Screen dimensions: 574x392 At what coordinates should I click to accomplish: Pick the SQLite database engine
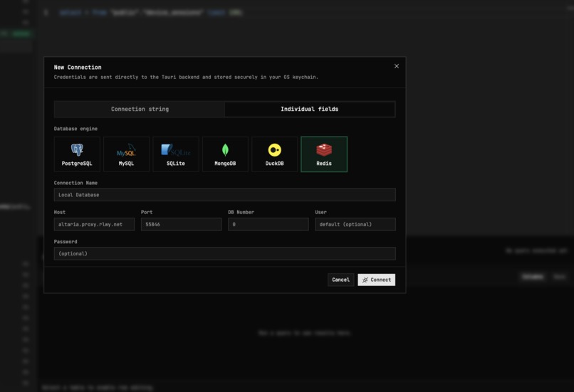[x=176, y=154]
